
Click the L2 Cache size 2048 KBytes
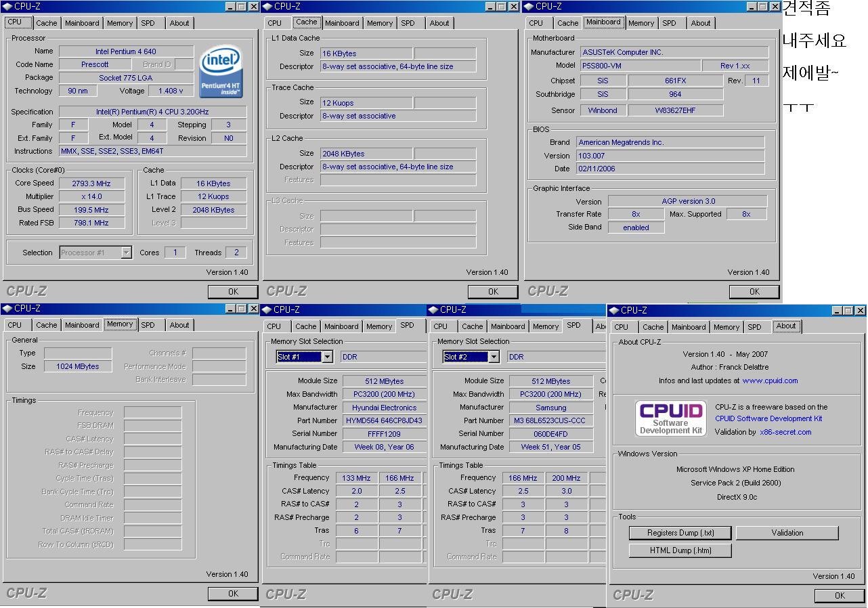click(366, 154)
